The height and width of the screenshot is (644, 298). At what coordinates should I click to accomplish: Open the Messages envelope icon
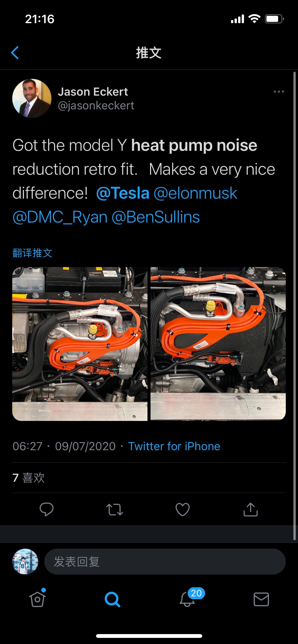[261, 599]
